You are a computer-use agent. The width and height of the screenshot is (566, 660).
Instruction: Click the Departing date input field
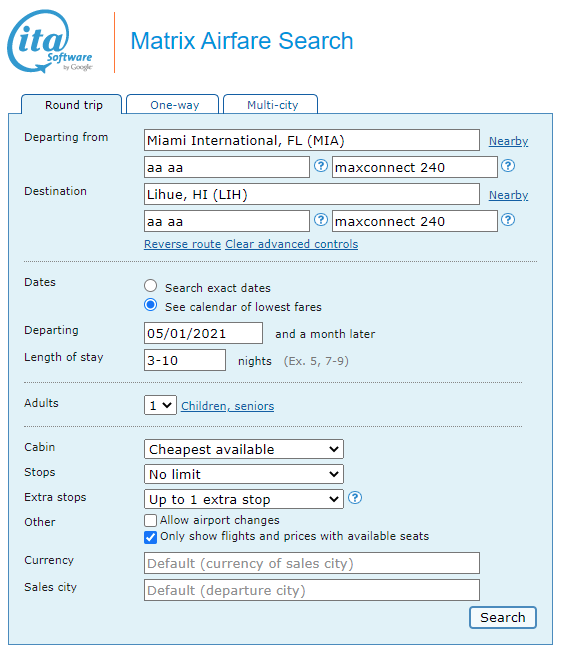point(203,333)
